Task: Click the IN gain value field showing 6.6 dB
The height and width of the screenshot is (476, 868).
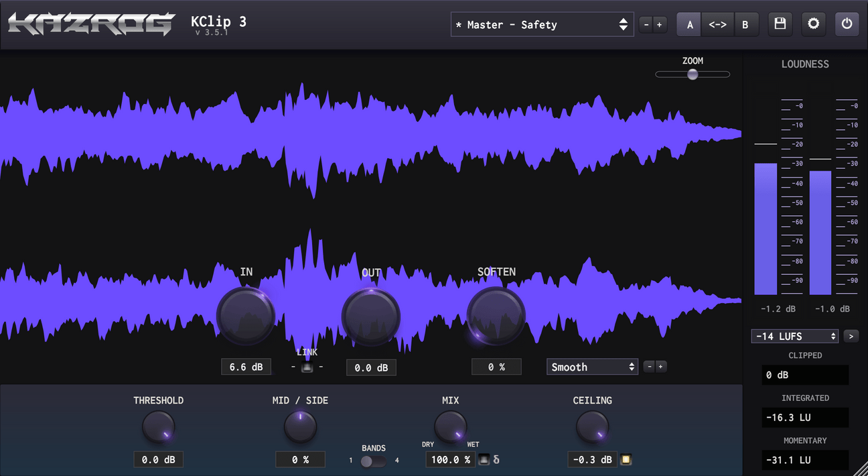Action: coord(246,367)
